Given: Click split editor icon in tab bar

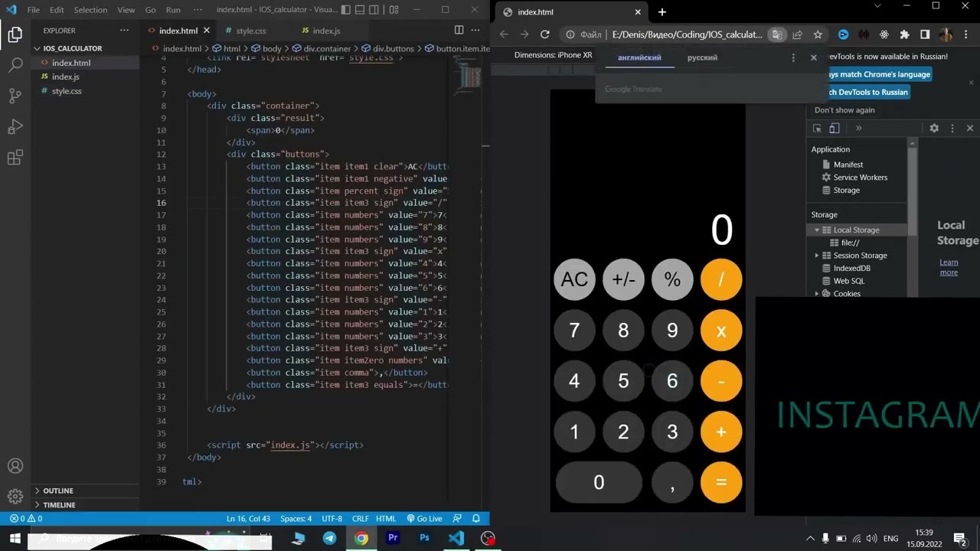Looking at the screenshot, I should click(459, 30).
